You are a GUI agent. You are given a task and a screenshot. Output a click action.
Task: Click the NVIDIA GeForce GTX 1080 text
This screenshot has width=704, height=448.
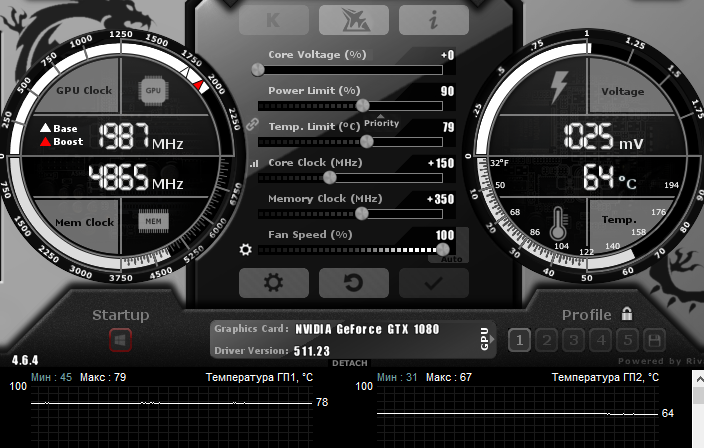pos(367,329)
